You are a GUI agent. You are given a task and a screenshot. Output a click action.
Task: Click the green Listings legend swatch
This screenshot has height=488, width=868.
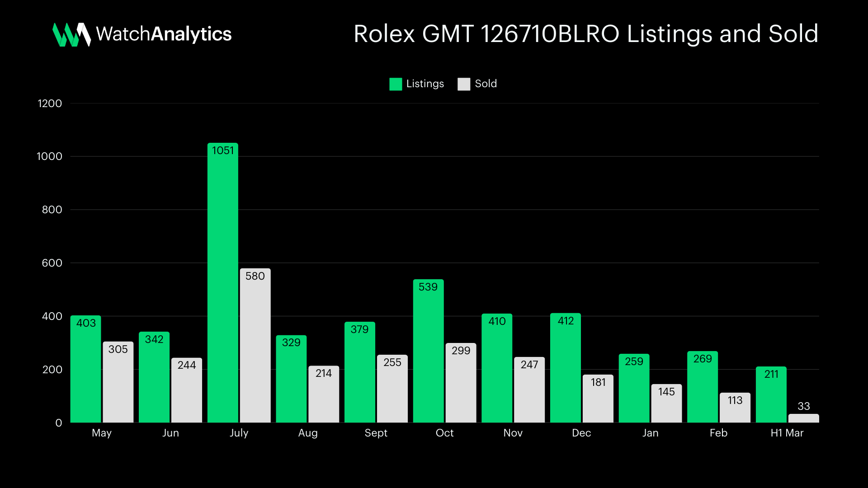pyautogui.click(x=396, y=84)
